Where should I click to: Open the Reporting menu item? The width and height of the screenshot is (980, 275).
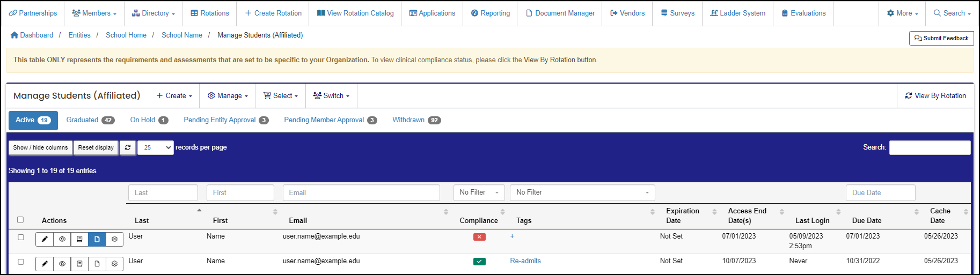tap(491, 13)
